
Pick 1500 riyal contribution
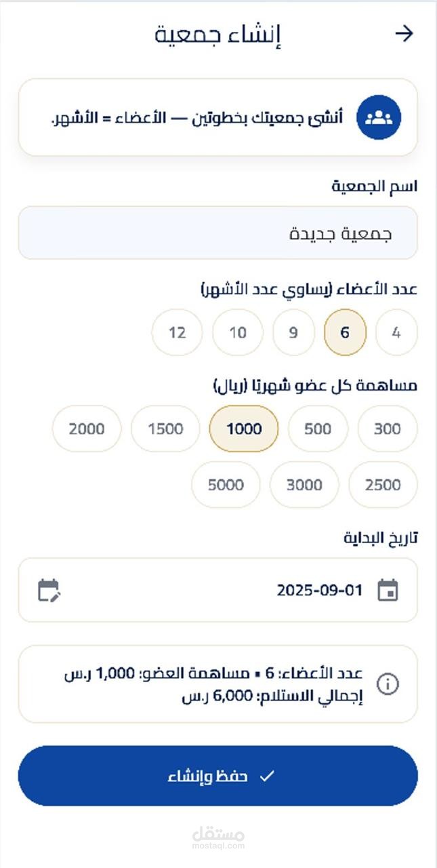click(165, 429)
